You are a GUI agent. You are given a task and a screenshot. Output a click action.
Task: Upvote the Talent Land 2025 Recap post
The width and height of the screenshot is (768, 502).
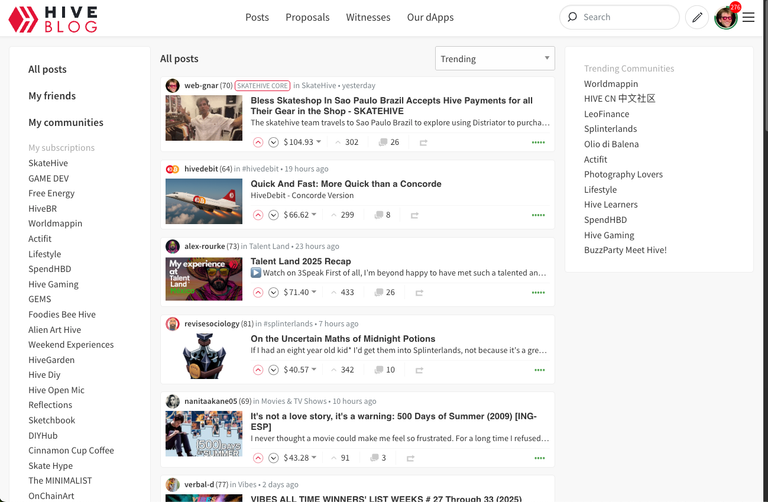(258, 292)
